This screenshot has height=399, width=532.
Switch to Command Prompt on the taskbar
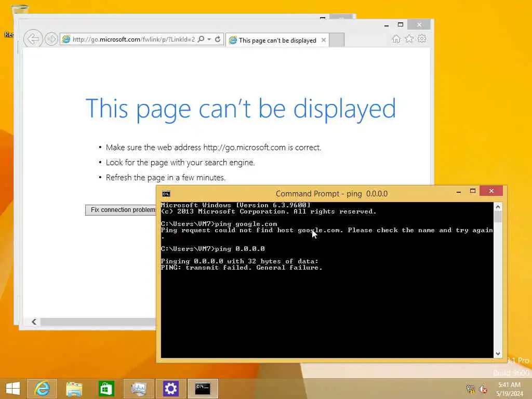click(203, 389)
